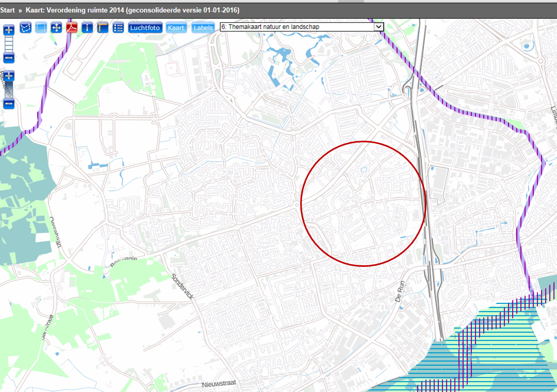Toggle the map Labels layer

[x=203, y=28]
